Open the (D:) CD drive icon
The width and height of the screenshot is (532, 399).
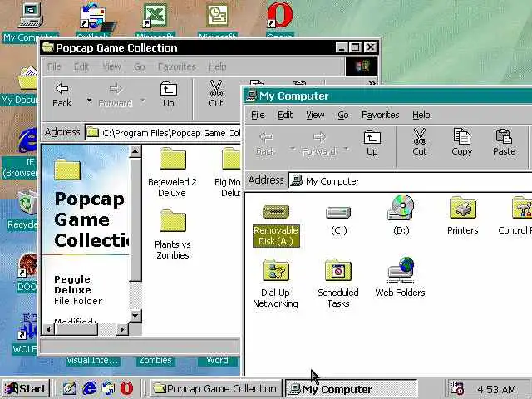(401, 215)
